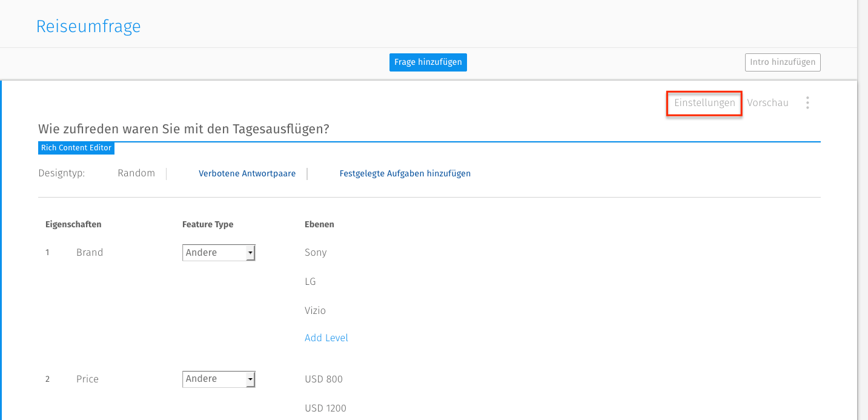The width and height of the screenshot is (868, 420).
Task: Edit the question text about Tagesausflügen
Action: click(x=184, y=129)
